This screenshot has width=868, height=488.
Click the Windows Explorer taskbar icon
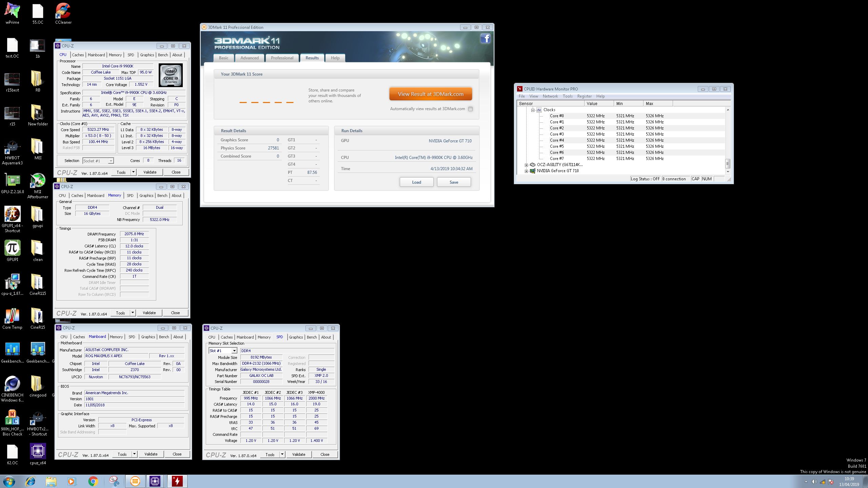(51, 481)
